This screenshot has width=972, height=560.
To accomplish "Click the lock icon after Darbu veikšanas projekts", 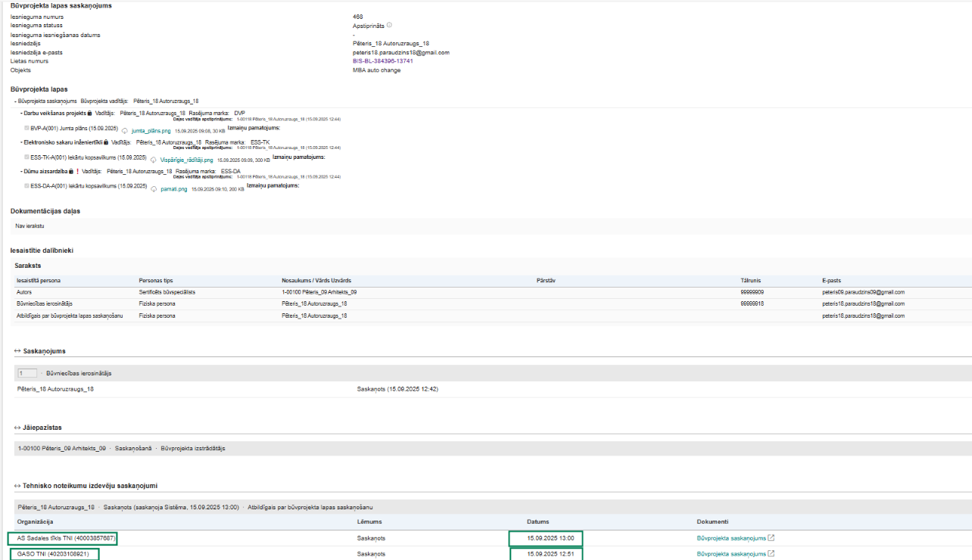I will point(89,113).
